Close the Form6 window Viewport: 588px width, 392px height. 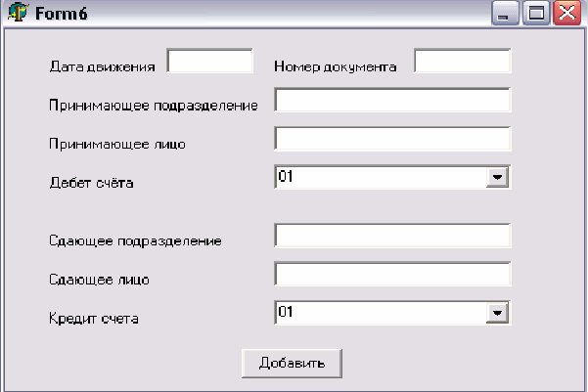pos(565,14)
